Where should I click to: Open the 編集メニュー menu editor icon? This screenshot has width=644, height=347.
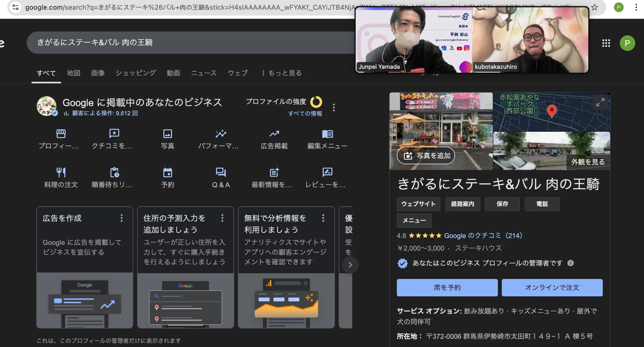coord(327,134)
